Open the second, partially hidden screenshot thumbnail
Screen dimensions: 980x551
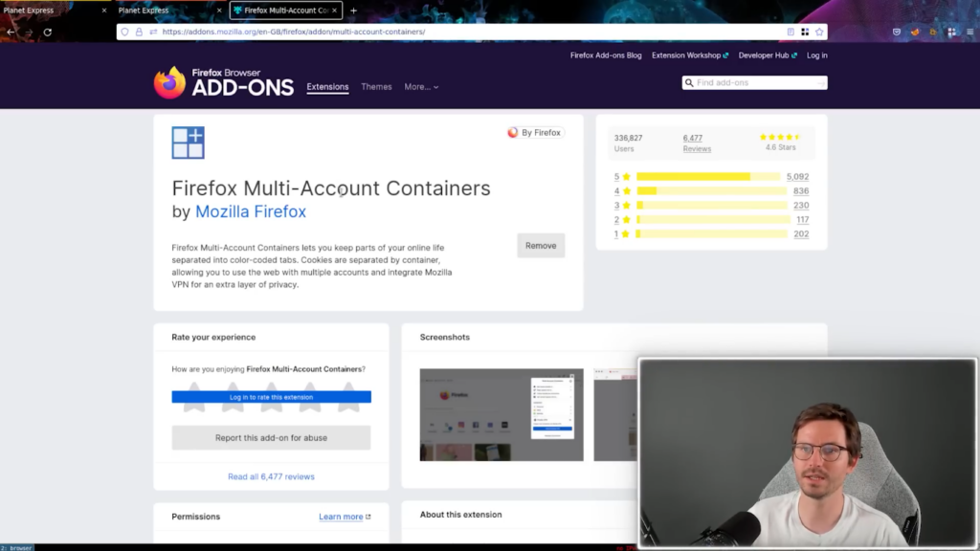click(x=615, y=415)
